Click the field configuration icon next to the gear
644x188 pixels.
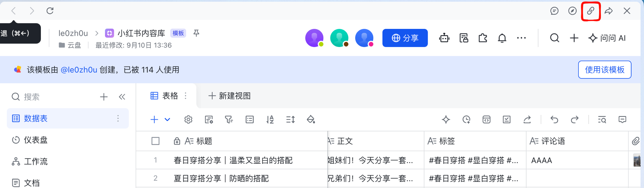[x=209, y=120]
